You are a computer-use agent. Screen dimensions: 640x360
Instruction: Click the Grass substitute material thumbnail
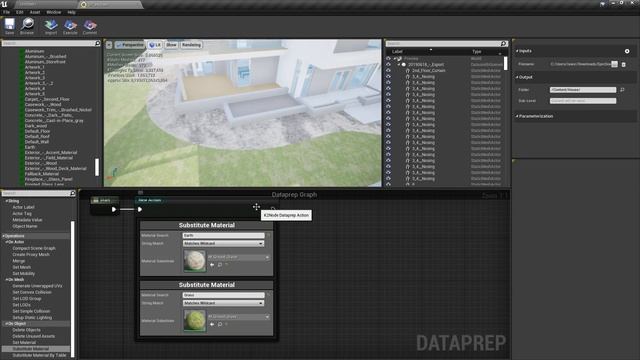(x=195, y=321)
